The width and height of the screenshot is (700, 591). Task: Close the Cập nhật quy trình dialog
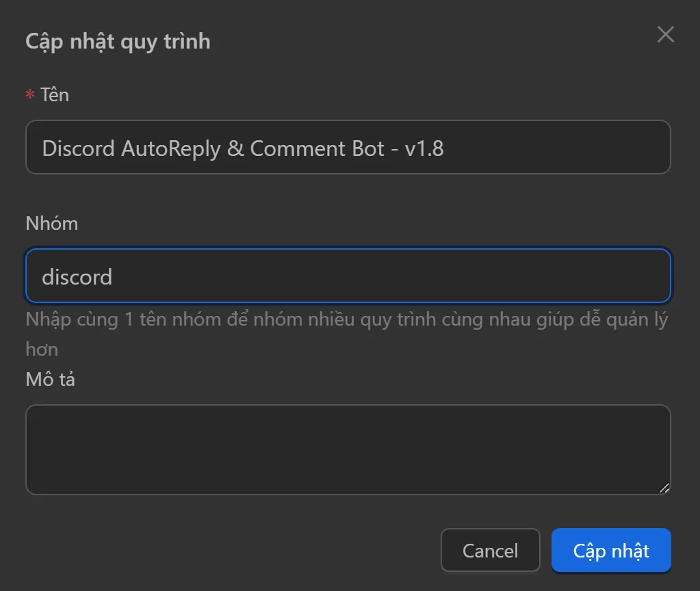665,35
